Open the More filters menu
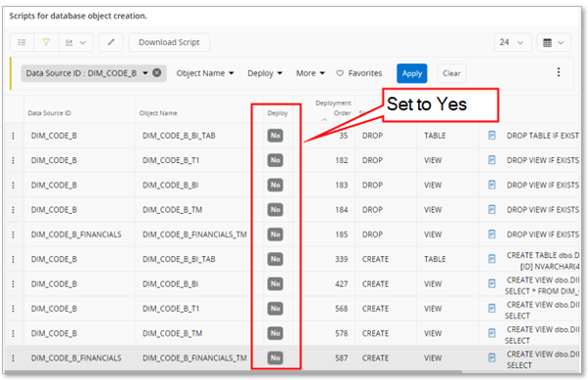Image resolution: width=588 pixels, height=380 pixels. (x=311, y=73)
